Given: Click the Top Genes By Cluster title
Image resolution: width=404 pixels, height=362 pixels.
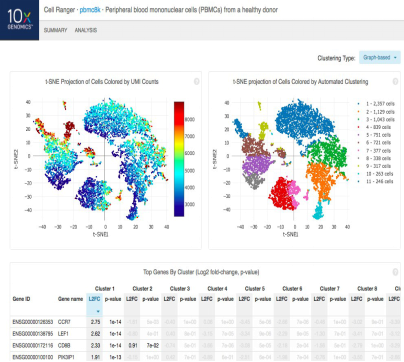Looking at the screenshot, I should pos(201,272).
